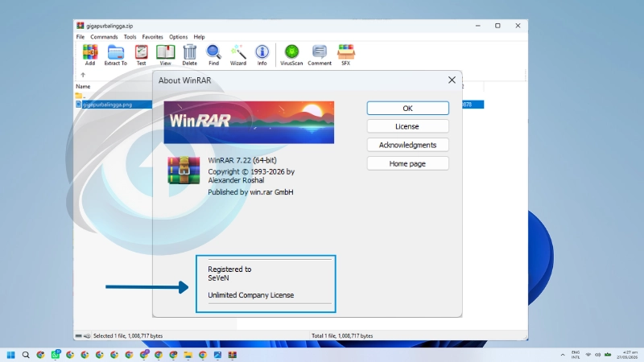Click the SFX toolbar icon
Image resolution: width=644 pixels, height=362 pixels.
pos(346,55)
